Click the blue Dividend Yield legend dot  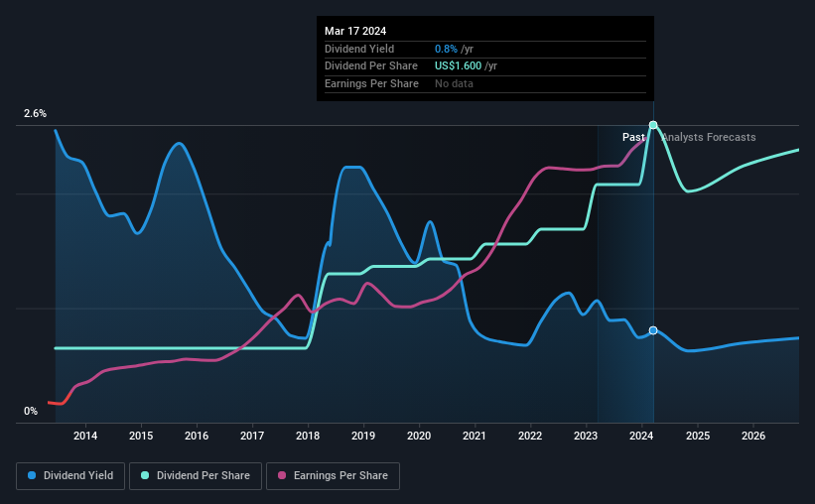[32, 475]
